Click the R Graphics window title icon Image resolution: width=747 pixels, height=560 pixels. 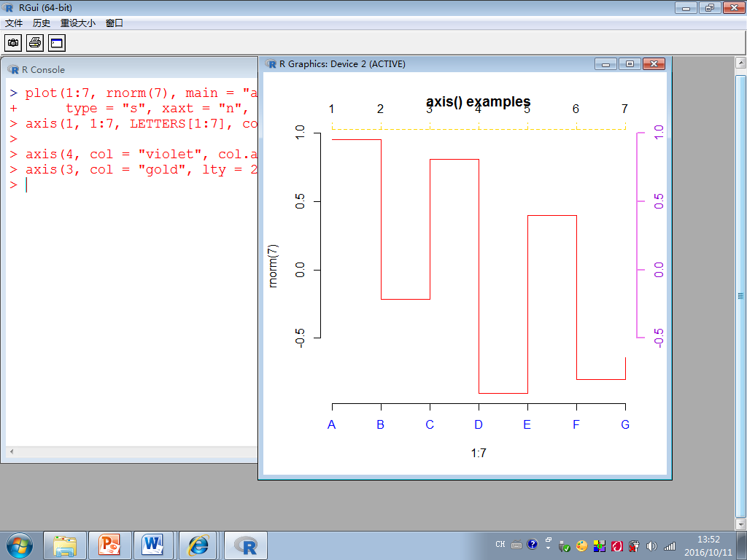[x=271, y=64]
